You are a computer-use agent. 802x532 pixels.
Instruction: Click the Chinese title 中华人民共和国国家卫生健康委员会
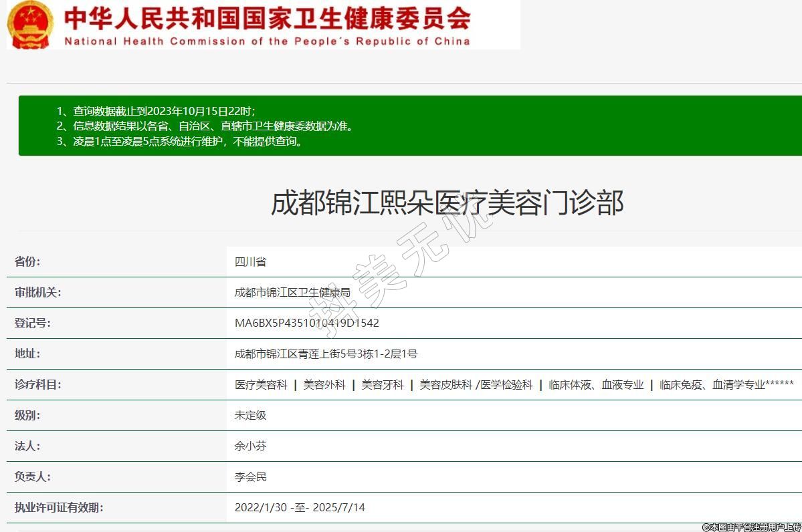[268, 18]
